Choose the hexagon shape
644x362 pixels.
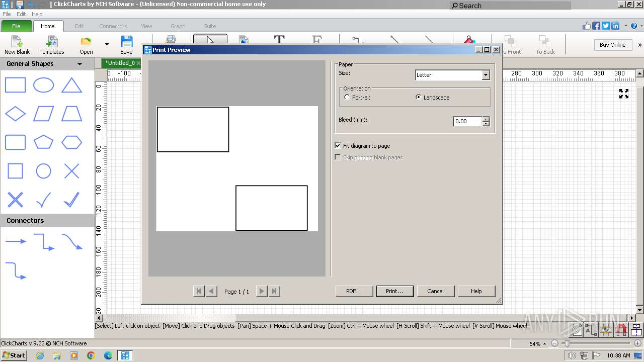(71, 142)
